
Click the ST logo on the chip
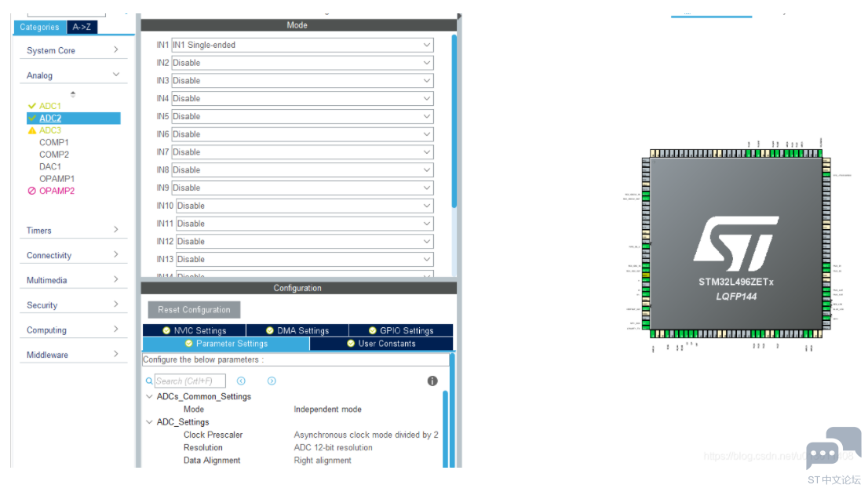[735, 239]
